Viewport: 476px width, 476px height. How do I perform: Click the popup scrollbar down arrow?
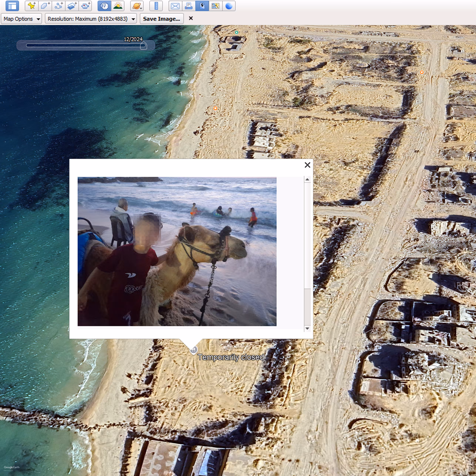tap(307, 328)
